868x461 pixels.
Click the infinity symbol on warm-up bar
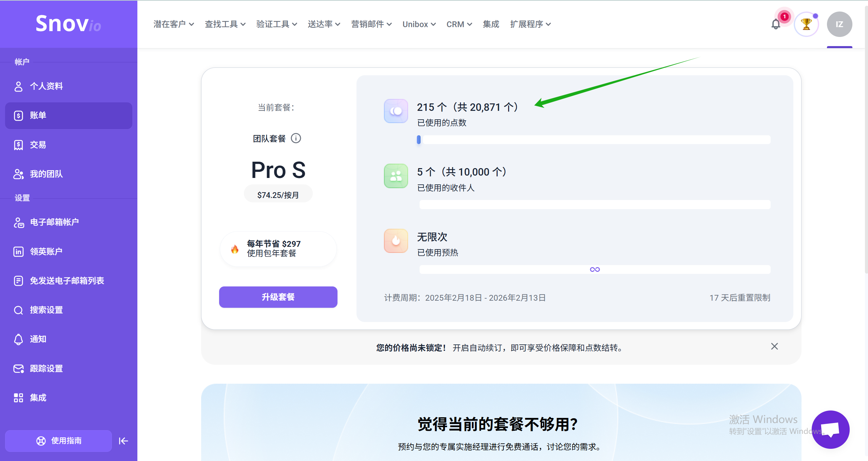pyautogui.click(x=595, y=269)
